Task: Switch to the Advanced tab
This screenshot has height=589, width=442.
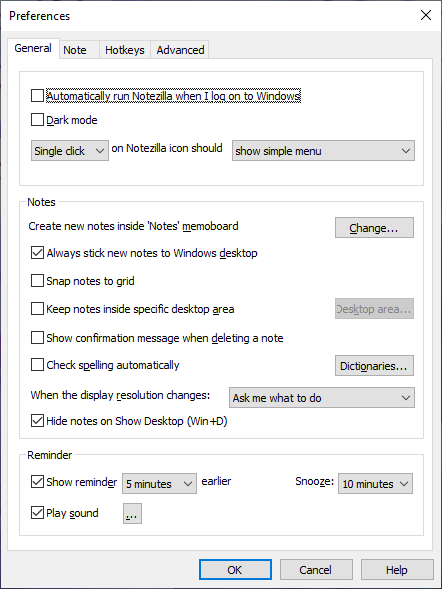Action: tap(180, 50)
